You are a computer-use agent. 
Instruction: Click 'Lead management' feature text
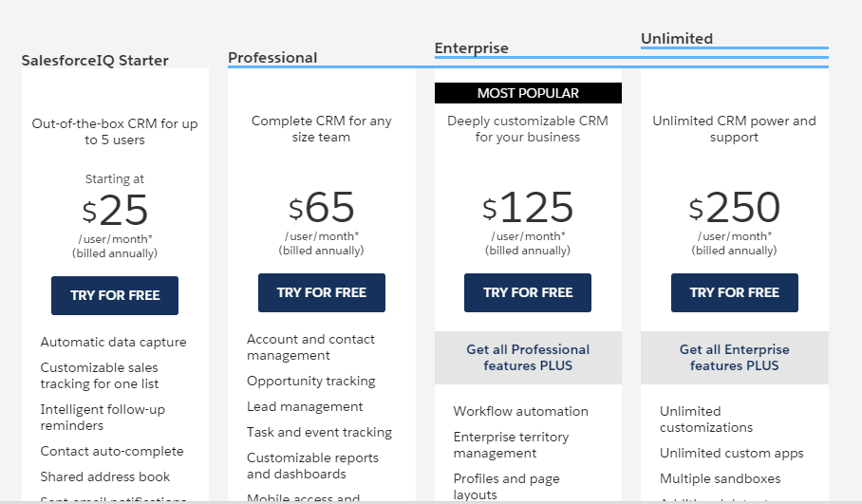(x=305, y=407)
